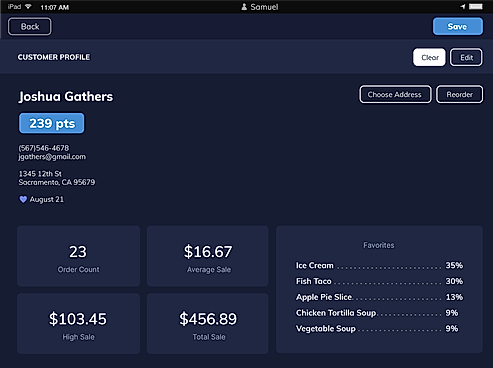This screenshot has height=368, width=493.
Task: Tap the 35% value for Ice Cream
Action: tap(454, 265)
